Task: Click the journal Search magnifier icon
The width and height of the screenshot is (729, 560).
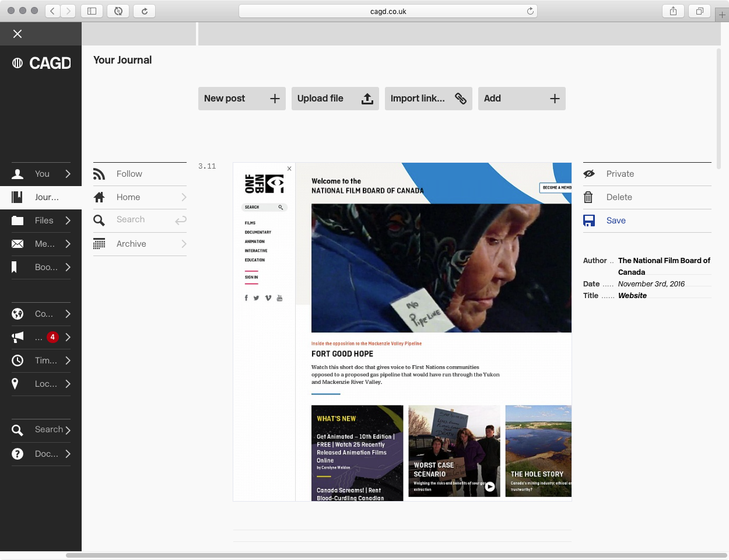Action: pyautogui.click(x=99, y=220)
